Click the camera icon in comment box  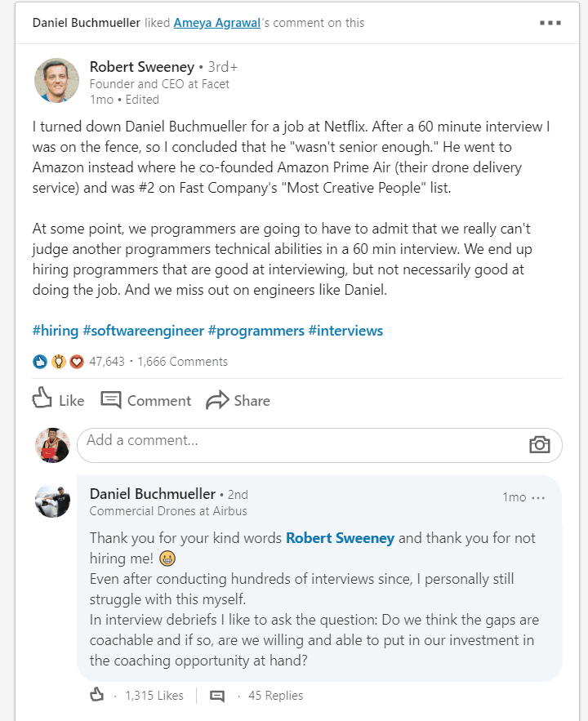[x=540, y=445]
